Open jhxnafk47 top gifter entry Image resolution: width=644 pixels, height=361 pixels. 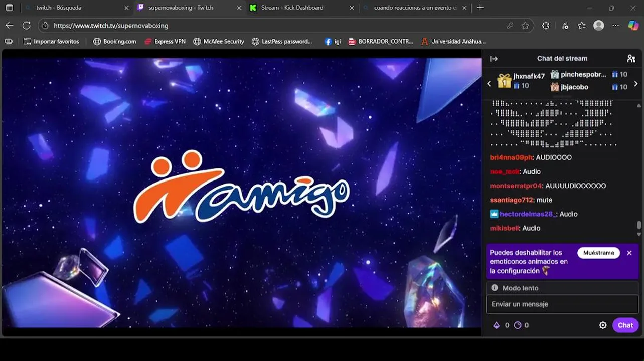click(x=521, y=81)
